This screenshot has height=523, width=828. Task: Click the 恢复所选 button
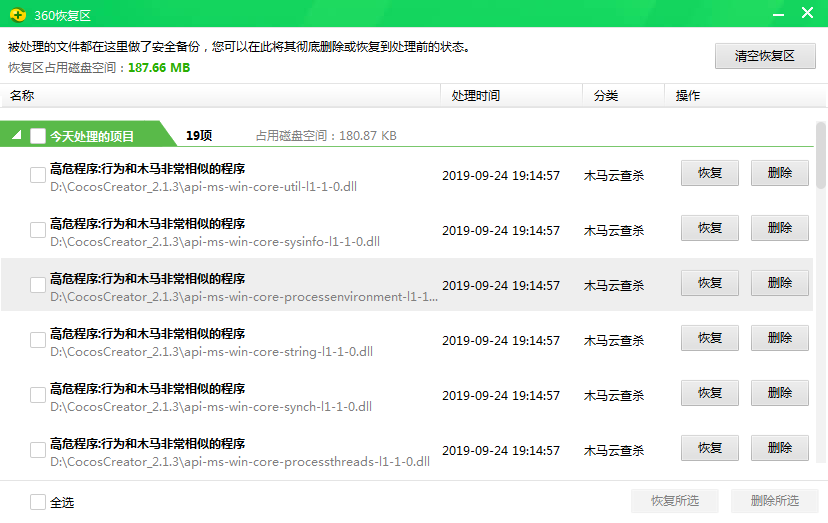(675, 500)
